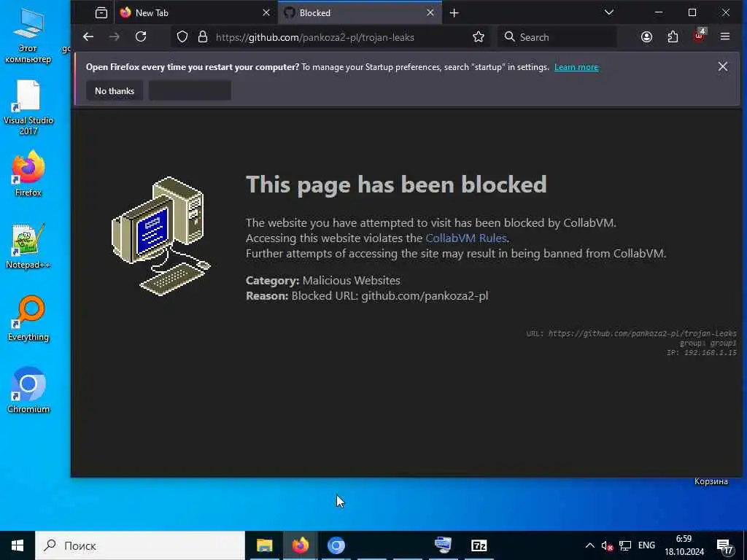Viewport: 747px width, 560px height.
Task: Expand hidden system tray icons
Action: (x=589, y=545)
